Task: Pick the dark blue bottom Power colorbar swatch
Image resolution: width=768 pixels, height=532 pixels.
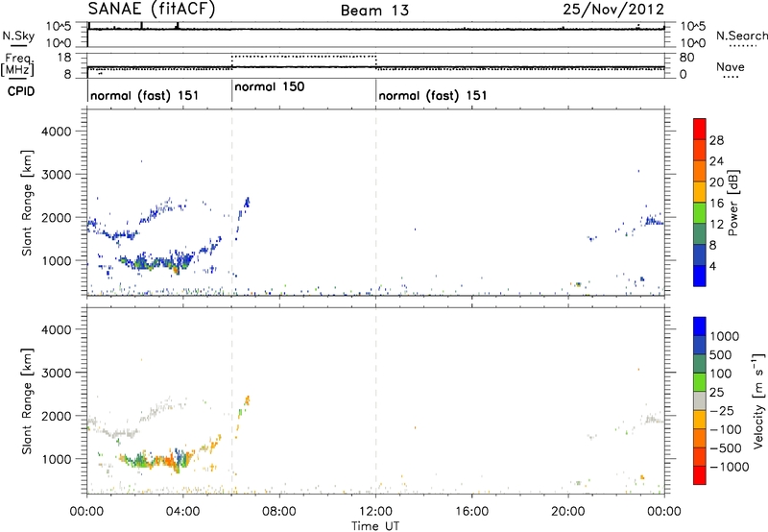Action: click(x=703, y=277)
